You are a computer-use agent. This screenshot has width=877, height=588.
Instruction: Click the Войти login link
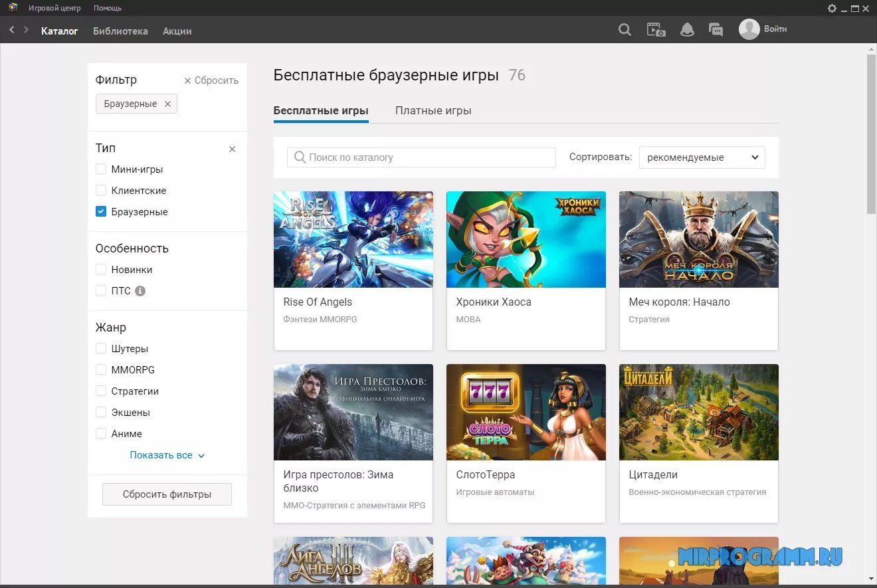click(x=775, y=29)
